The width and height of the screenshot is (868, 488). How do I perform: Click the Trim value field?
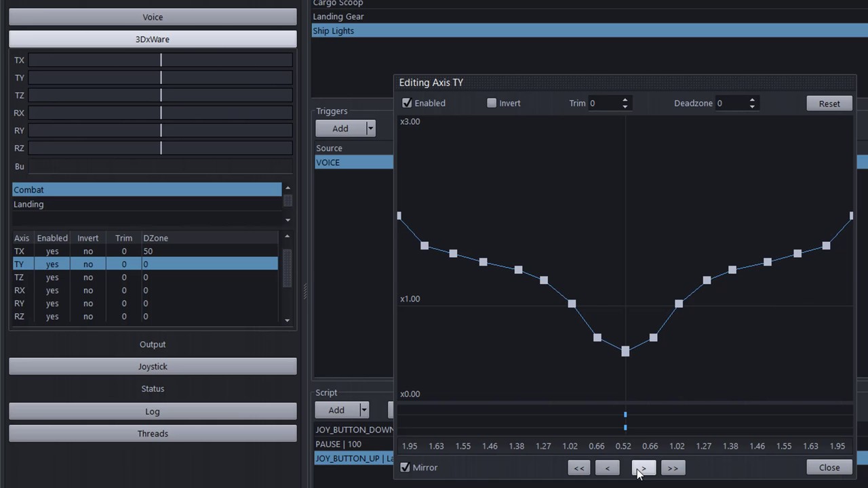pyautogui.click(x=604, y=103)
